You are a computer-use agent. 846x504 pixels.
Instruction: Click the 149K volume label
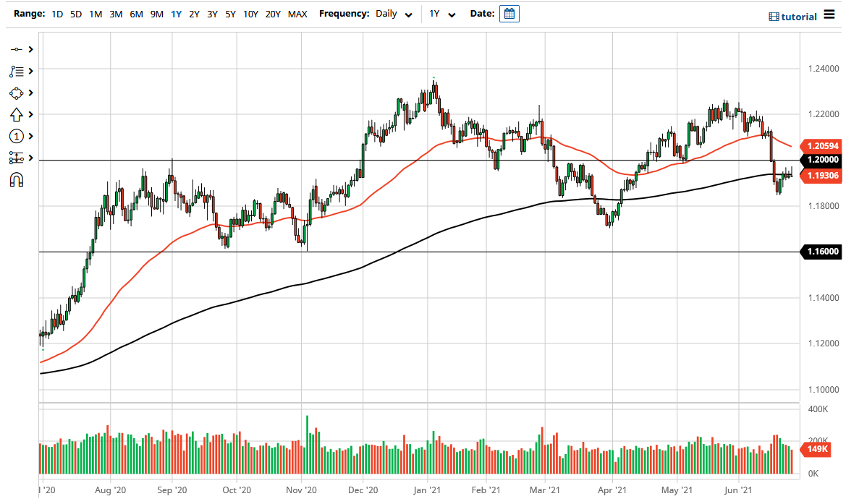(817, 449)
